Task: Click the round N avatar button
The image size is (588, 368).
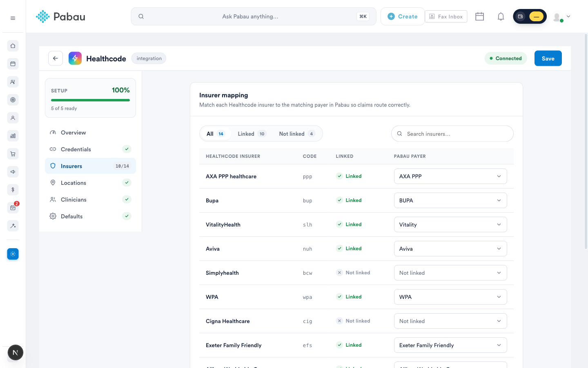Action: [x=16, y=352]
